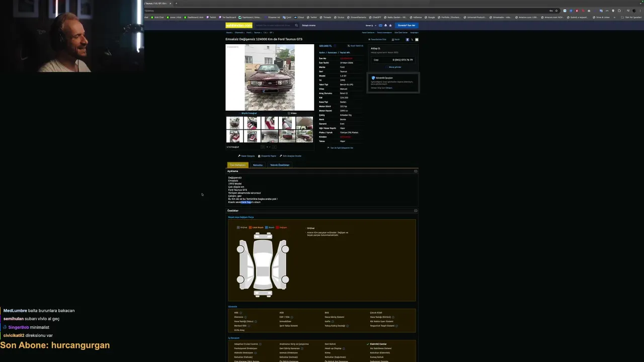This screenshot has height=362, width=644.
Task: Share the listing on Facebook
Action: 408,39
